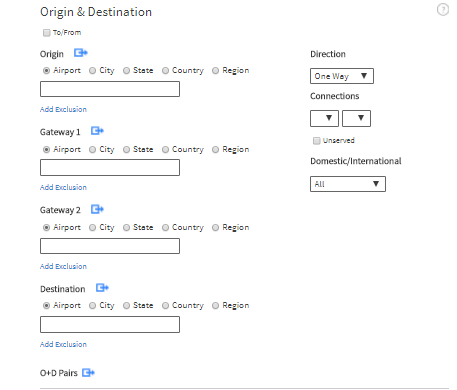Click Add Exclusion under Origin field
This screenshot has width=457, height=390.
click(63, 109)
